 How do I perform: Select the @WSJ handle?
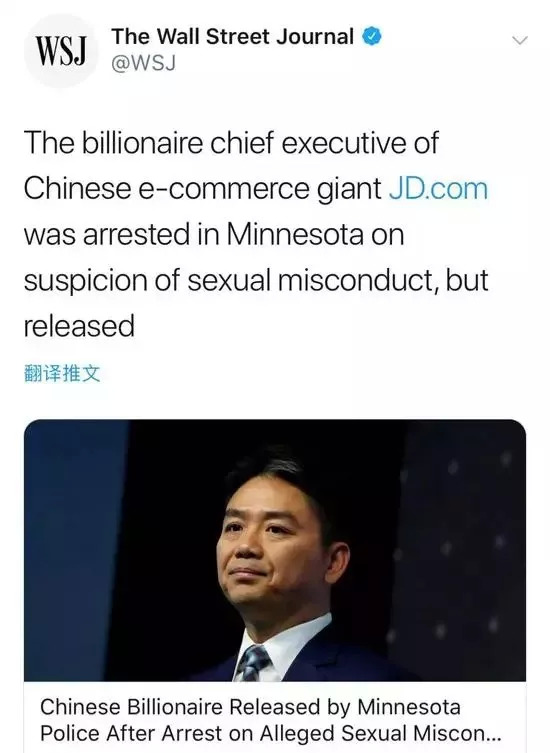point(144,63)
